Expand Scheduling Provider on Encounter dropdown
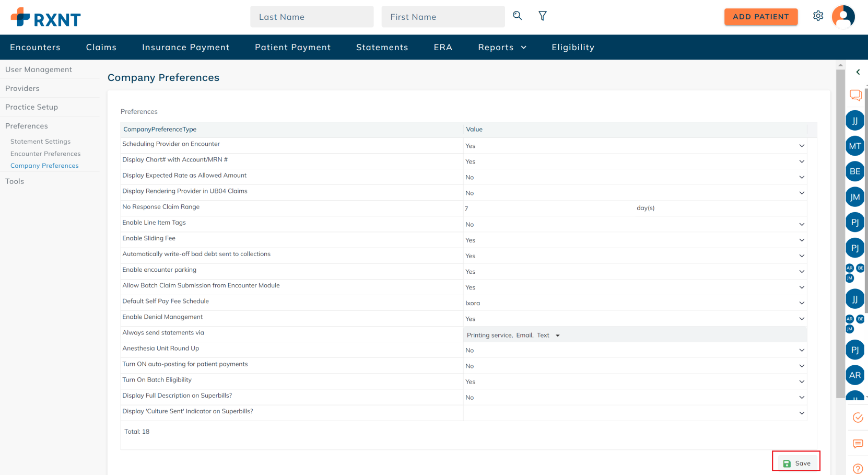This screenshot has height=475, width=868. (801, 146)
